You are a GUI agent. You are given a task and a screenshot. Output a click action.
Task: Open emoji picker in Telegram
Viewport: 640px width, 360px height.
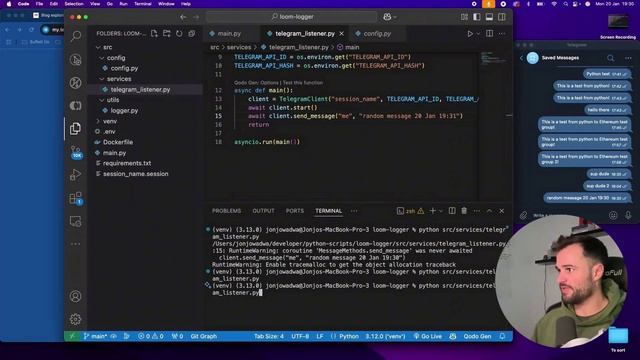coord(613,215)
